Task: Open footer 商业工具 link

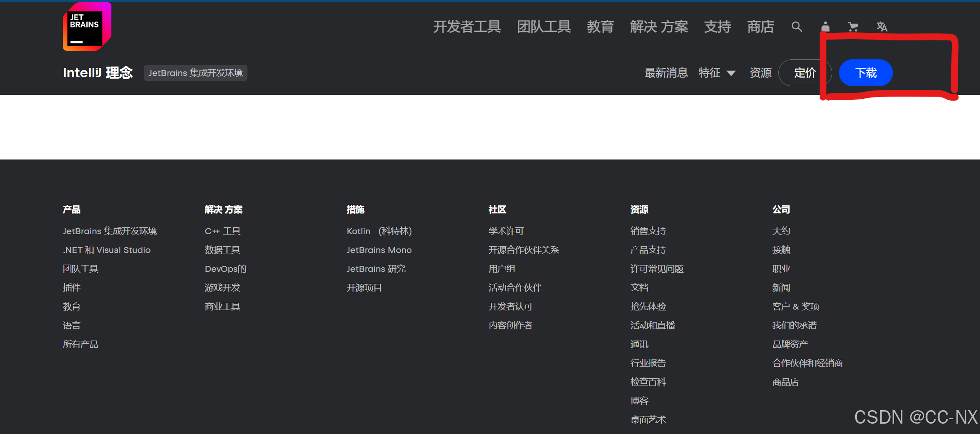Action: click(222, 306)
